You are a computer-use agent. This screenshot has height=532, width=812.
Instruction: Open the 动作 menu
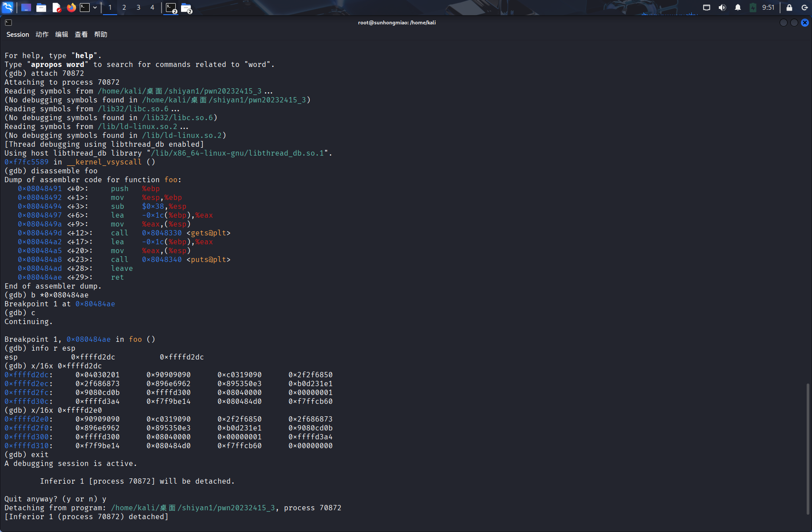click(42, 35)
